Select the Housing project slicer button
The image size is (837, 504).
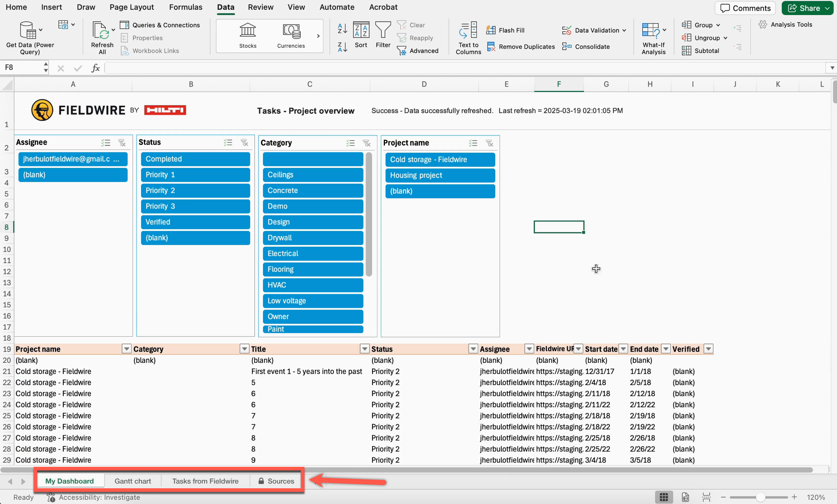pos(440,175)
